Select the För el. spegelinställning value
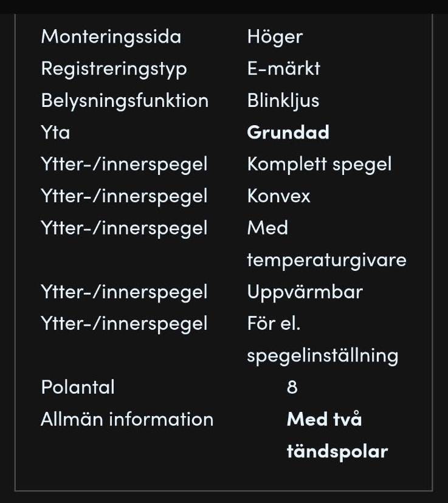 coord(322,340)
